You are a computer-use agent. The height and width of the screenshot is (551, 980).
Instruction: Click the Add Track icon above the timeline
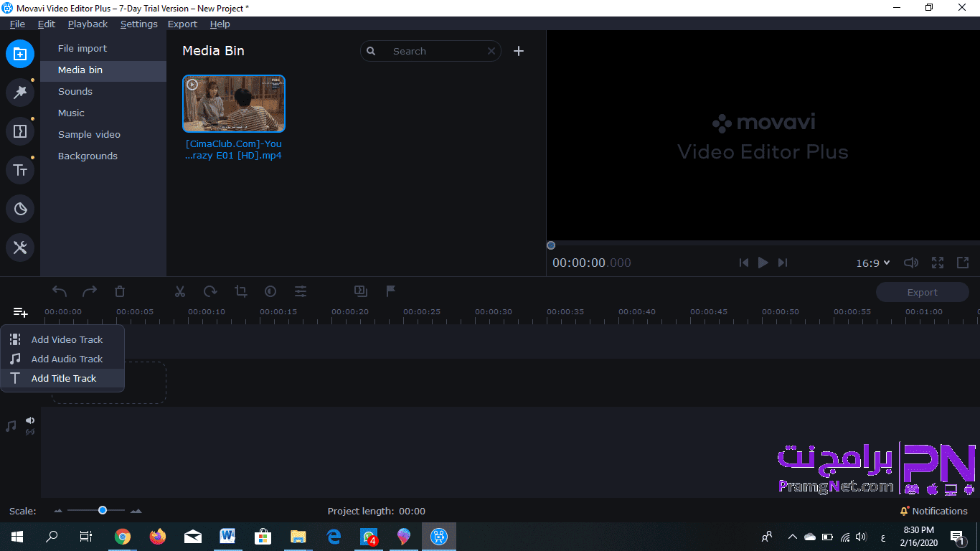click(x=20, y=312)
